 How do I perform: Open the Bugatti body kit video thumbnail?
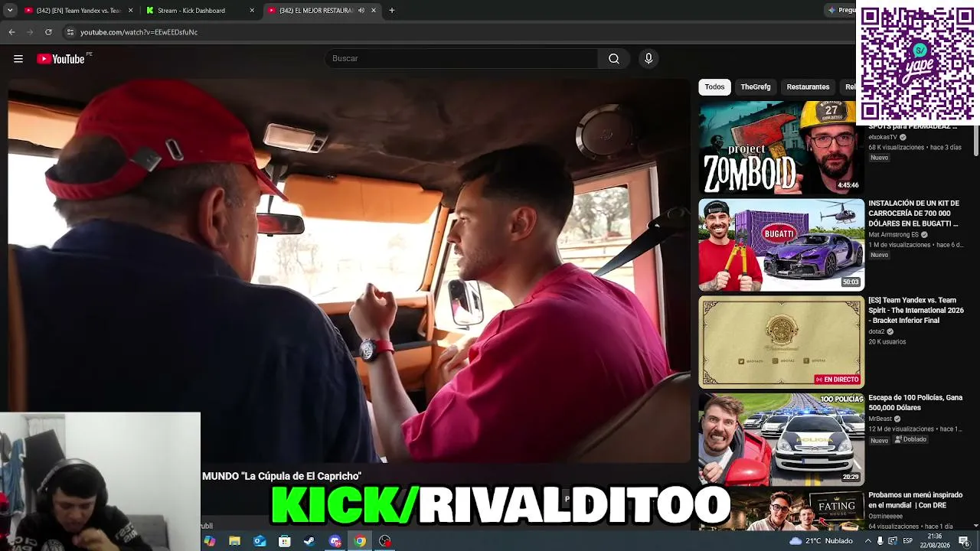tap(781, 245)
